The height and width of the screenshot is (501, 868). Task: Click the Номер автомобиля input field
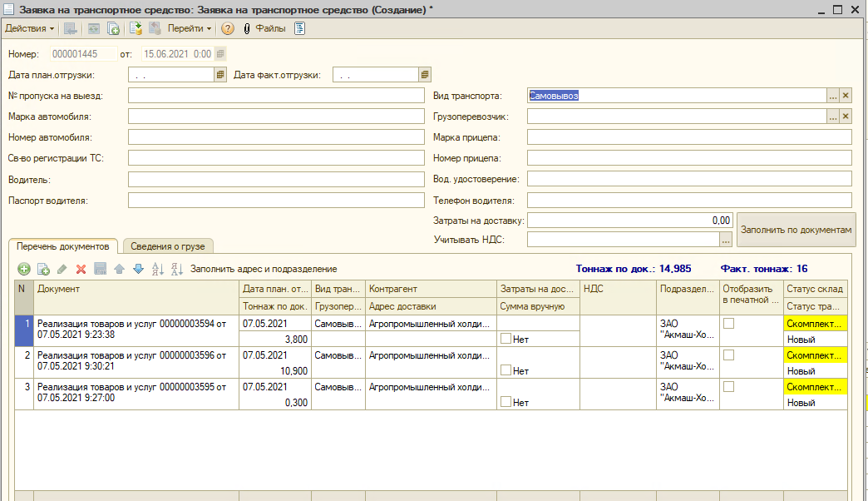click(x=276, y=137)
